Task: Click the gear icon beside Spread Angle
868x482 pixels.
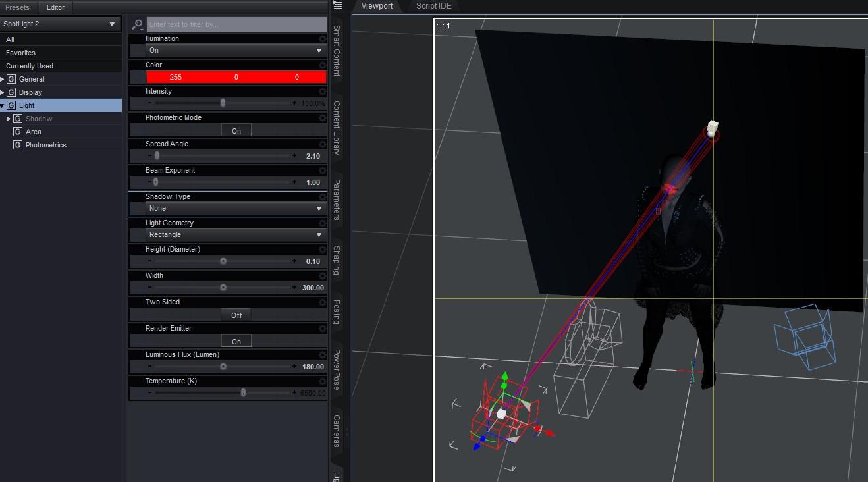Action: click(322, 144)
